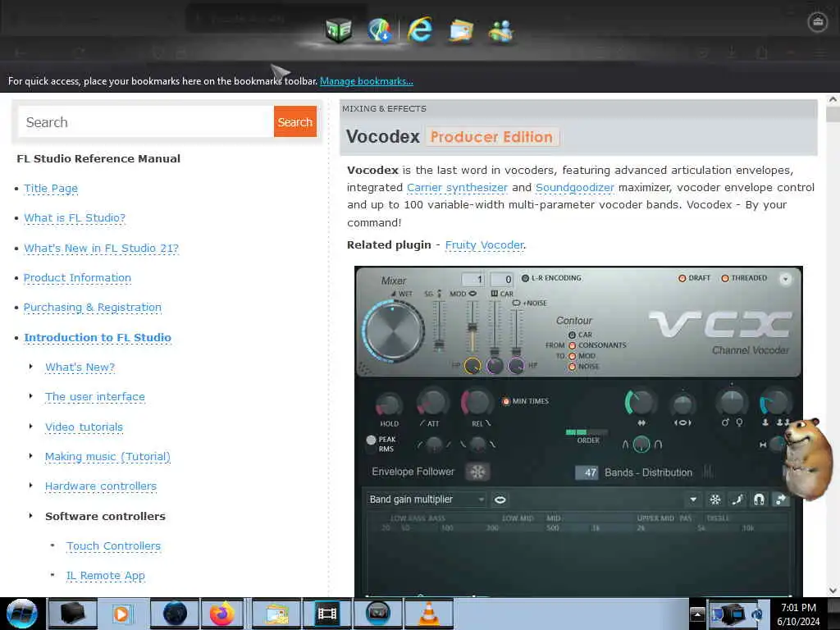Expand The user interface tree arrow

30,396
